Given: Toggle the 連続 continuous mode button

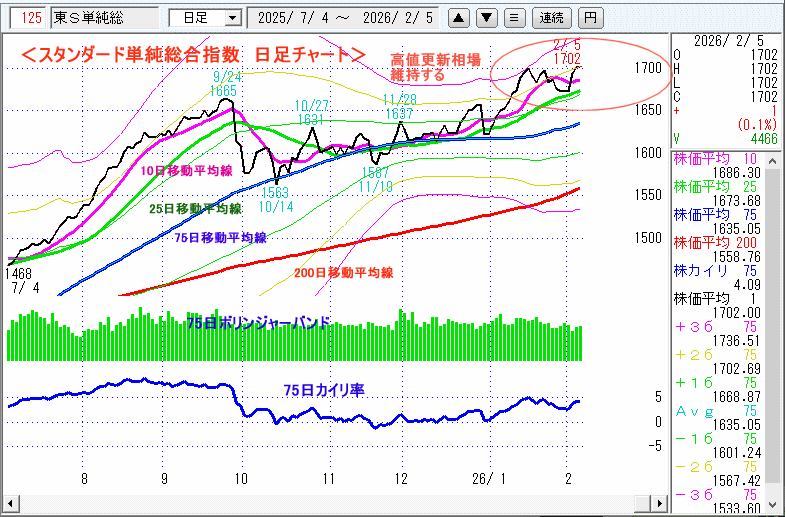Looking at the screenshot, I should (551, 18).
